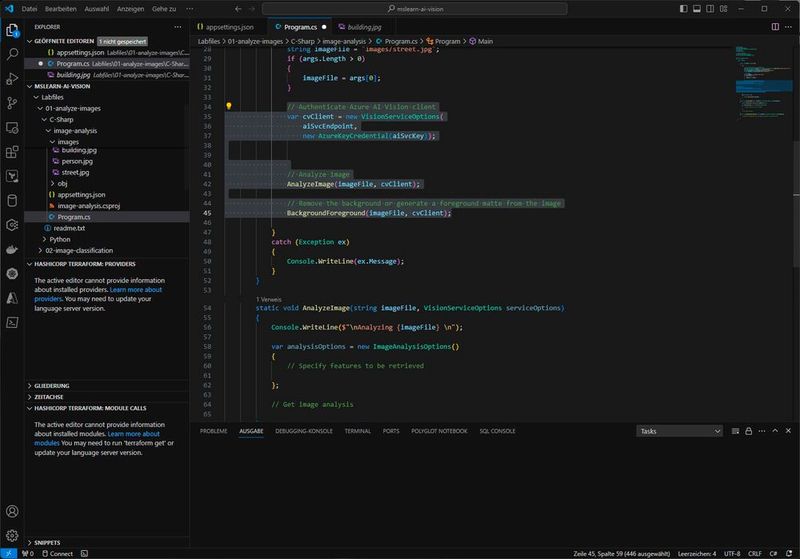This screenshot has height=559, width=800.
Task: Open the Azure view icon
Action: [12, 298]
